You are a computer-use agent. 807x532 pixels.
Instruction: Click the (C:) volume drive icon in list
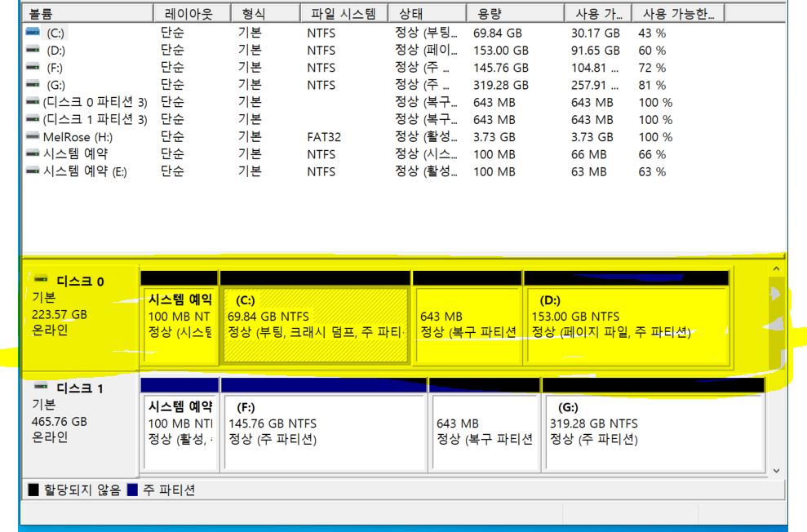pyautogui.click(x=33, y=33)
